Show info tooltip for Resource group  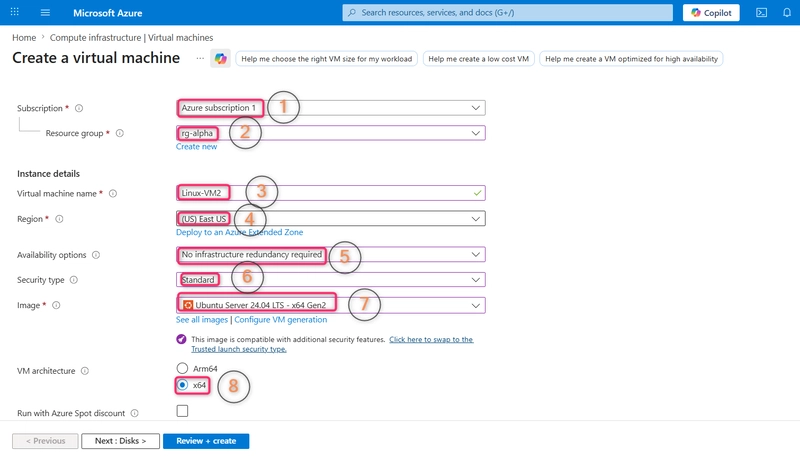tap(119, 133)
